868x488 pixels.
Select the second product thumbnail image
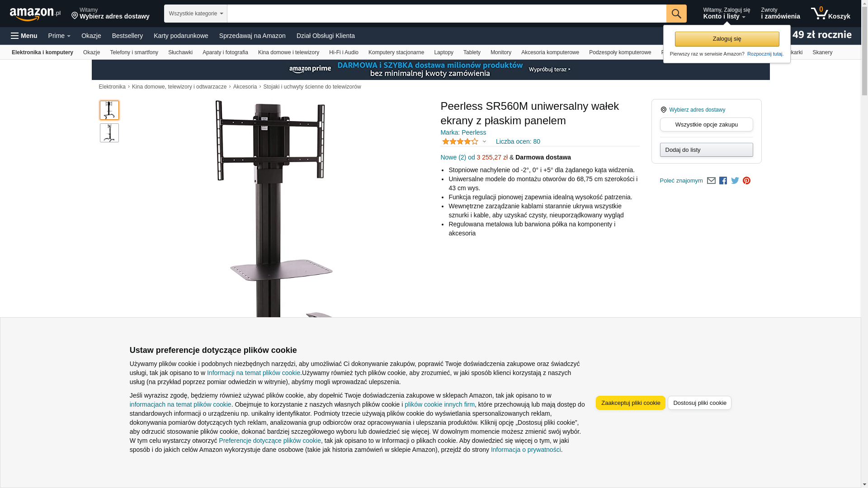pos(109,133)
